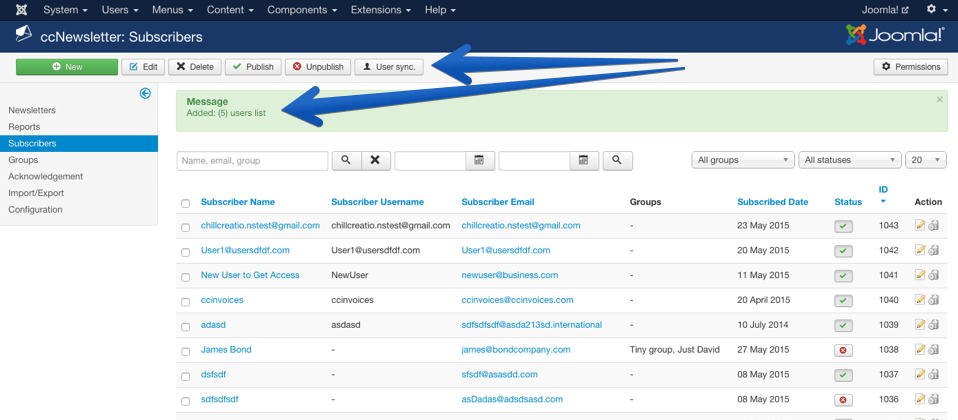
Task: Click the Delete toolbar button
Action: point(195,67)
